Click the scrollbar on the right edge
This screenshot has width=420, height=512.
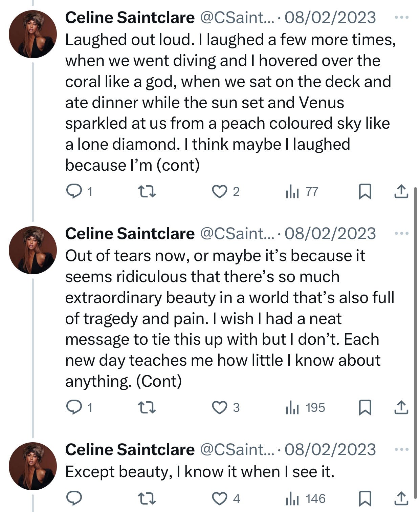click(416, 339)
